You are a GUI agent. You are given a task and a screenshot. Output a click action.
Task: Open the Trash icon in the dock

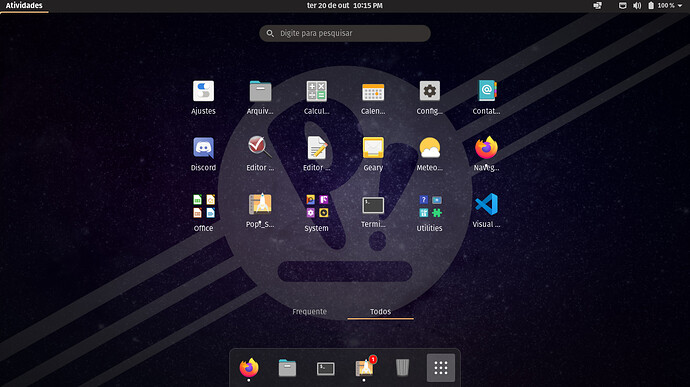click(x=402, y=368)
